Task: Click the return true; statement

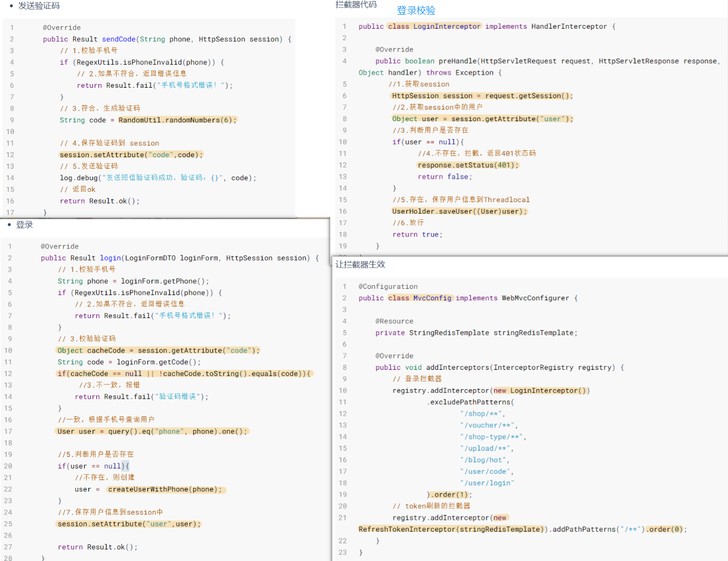Action: point(418,235)
